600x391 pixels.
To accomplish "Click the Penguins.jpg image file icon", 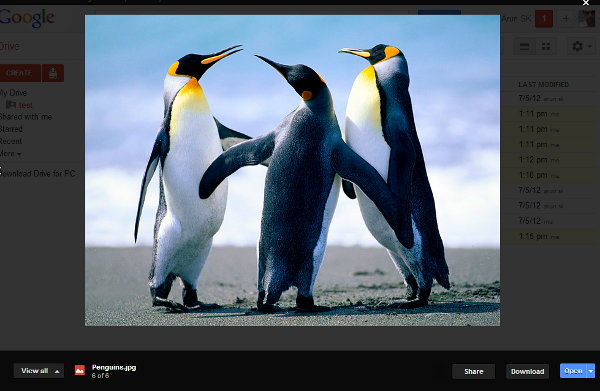I will pyautogui.click(x=80, y=370).
